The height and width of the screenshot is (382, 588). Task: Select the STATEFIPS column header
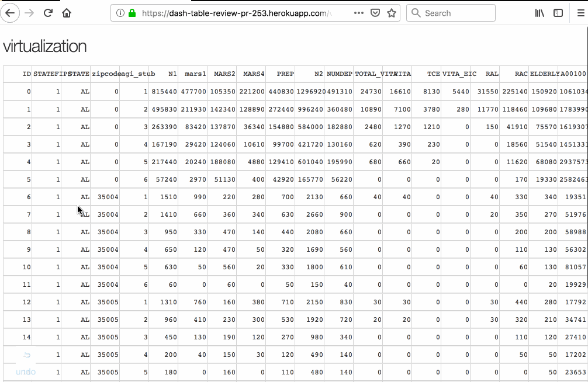pos(47,74)
